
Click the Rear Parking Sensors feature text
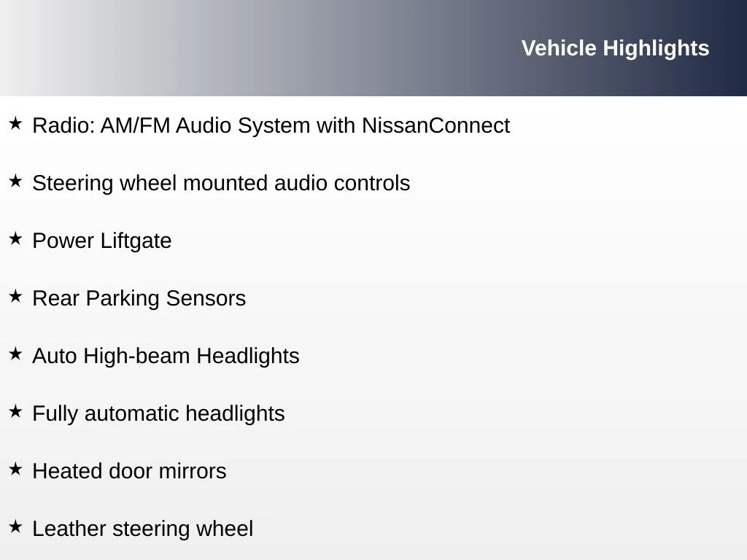point(139,298)
